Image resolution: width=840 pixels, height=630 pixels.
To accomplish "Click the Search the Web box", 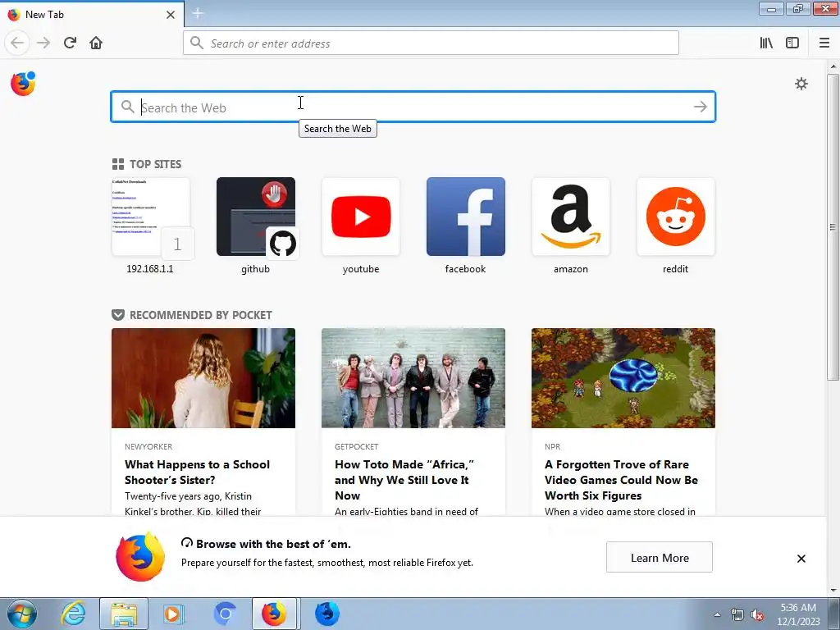I will [x=413, y=107].
